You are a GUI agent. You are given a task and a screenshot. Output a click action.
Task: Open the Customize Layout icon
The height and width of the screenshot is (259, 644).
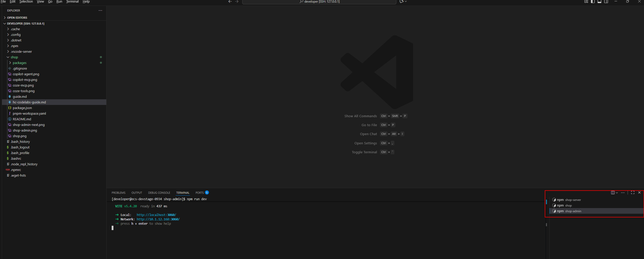[x=586, y=2]
